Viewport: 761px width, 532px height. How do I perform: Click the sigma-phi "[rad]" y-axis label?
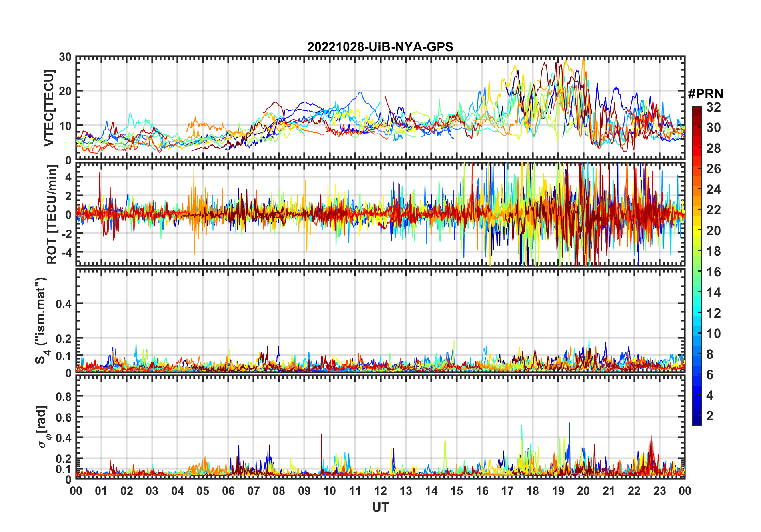[x=43, y=427]
